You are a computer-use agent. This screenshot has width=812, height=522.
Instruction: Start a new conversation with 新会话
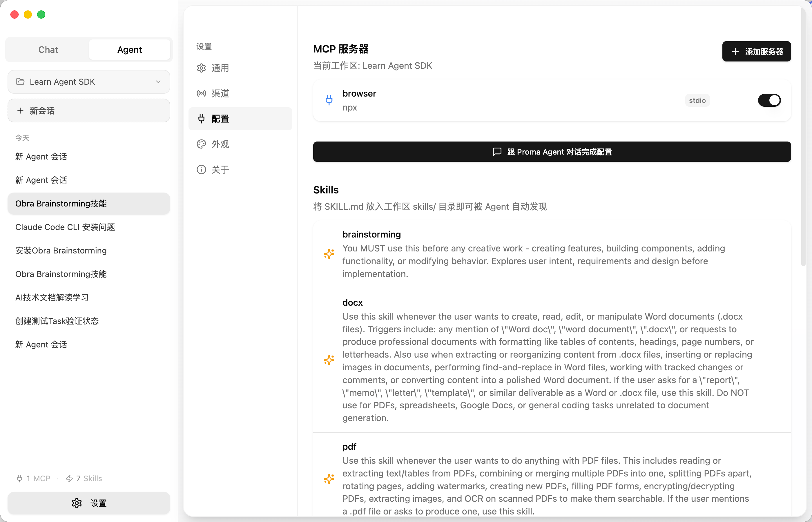[x=89, y=110]
